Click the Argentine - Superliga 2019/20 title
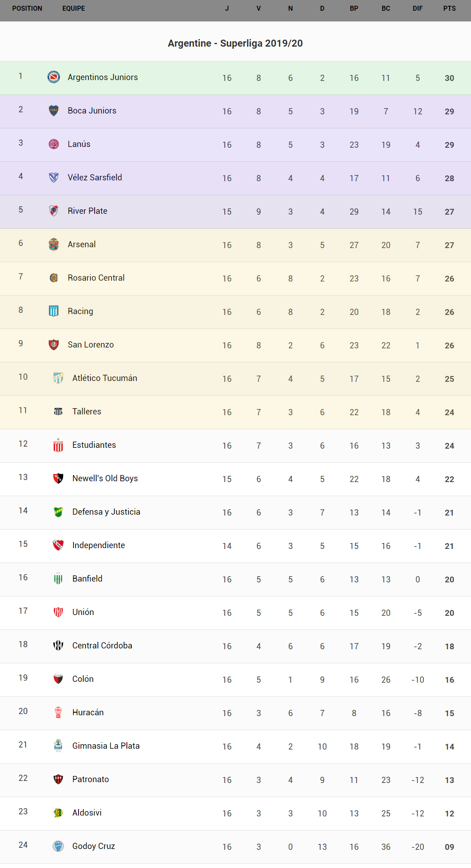Viewport: 471px width, 868px height. [235, 43]
